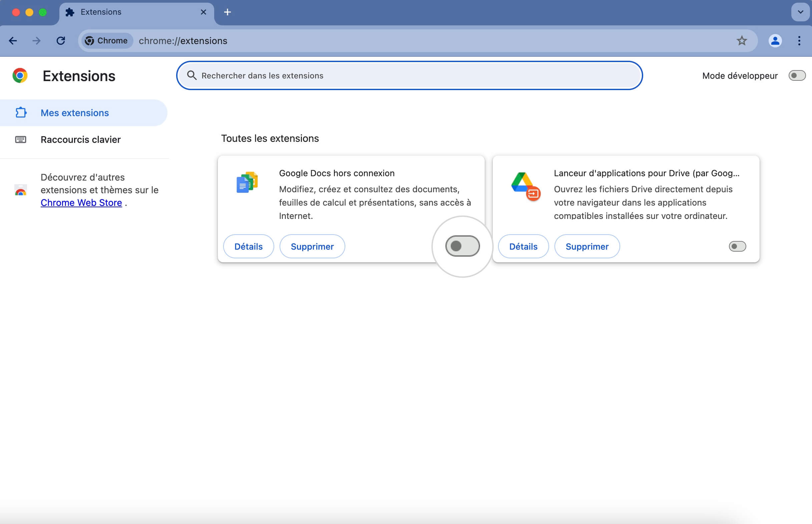Open the profile avatar menu
The height and width of the screenshot is (524, 812).
[x=775, y=41]
